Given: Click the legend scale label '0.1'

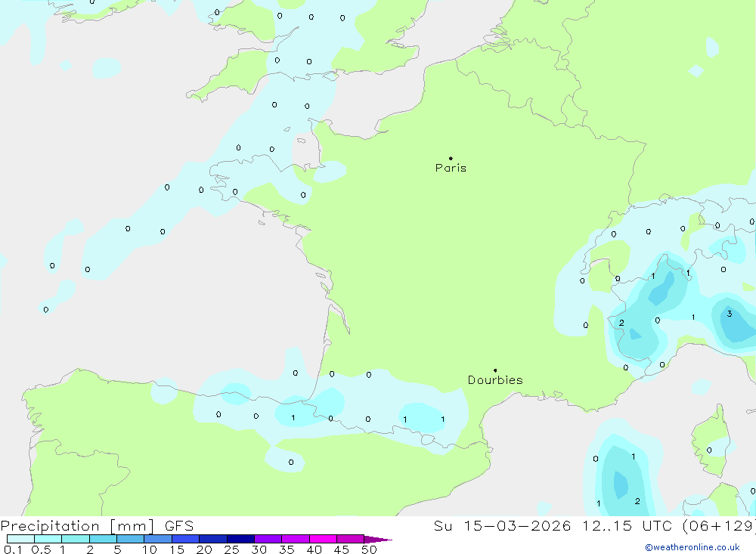Looking at the screenshot, I should click(x=13, y=549).
